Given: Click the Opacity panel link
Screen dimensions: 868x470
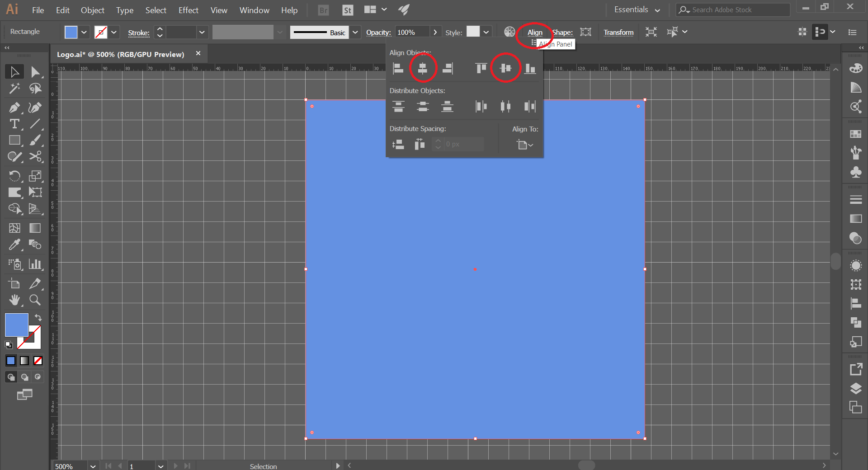Looking at the screenshot, I should (378, 33).
